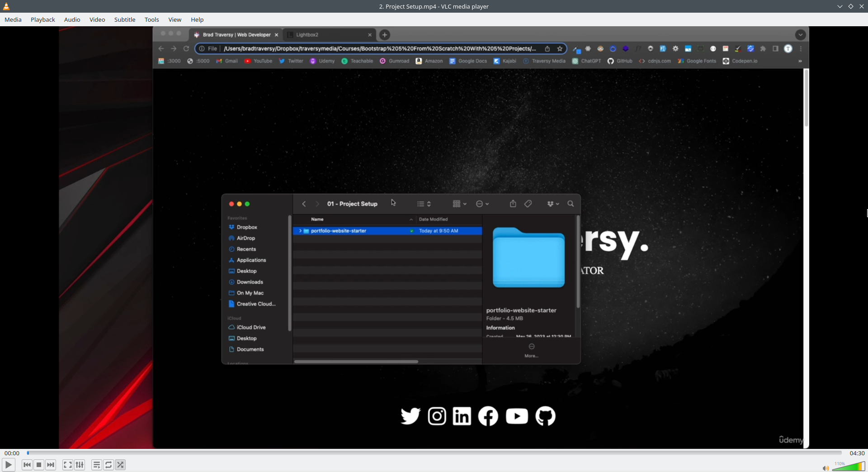Open the Video menu
This screenshot has width=868, height=472.
(97, 19)
